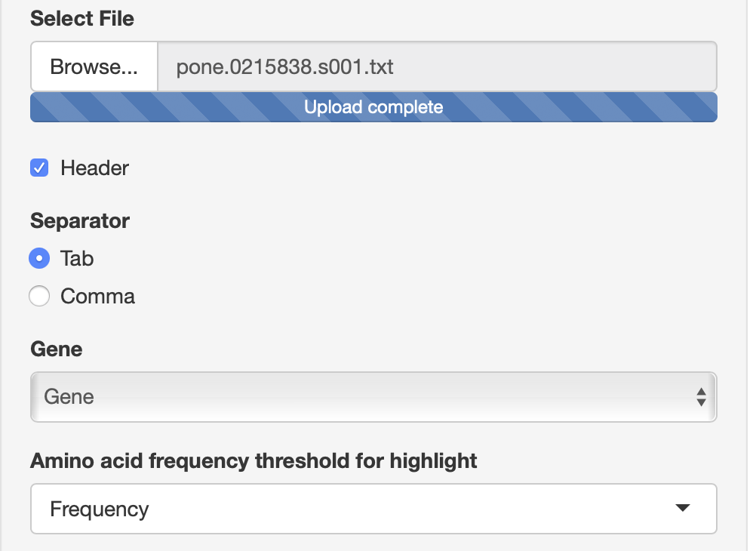Viewport: 756px width, 551px height.
Task: Click the Browse... file button
Action: 94,67
